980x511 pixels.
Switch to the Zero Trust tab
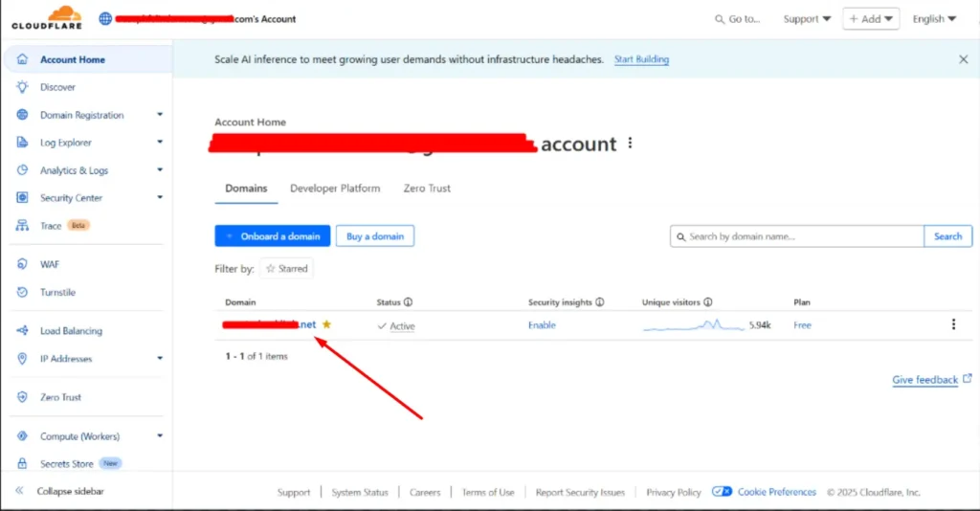(427, 189)
